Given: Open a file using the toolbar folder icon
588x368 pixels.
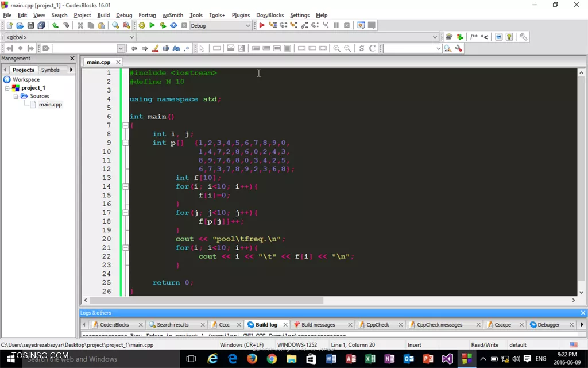Looking at the screenshot, I should pos(20,25).
